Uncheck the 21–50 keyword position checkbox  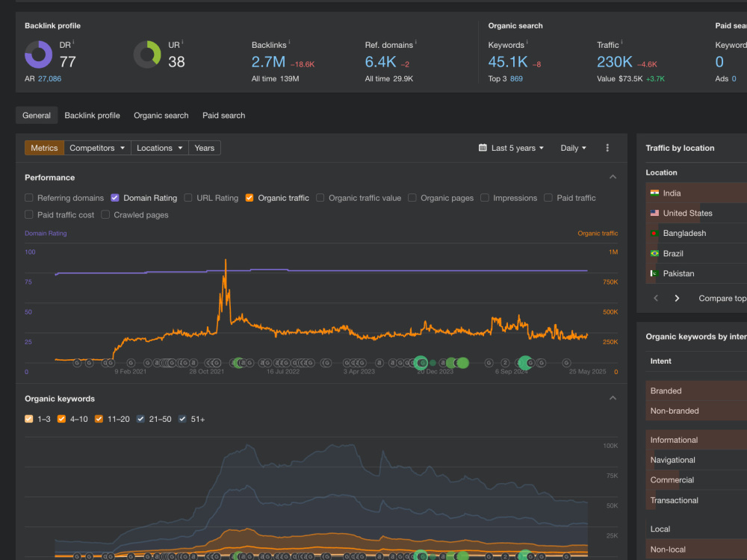[140, 419]
